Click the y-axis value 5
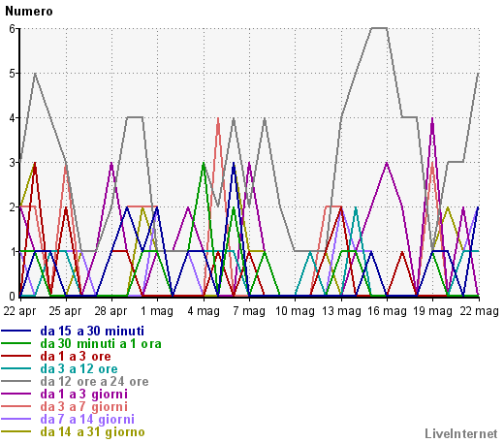The height and width of the screenshot is (443, 504). [13, 74]
